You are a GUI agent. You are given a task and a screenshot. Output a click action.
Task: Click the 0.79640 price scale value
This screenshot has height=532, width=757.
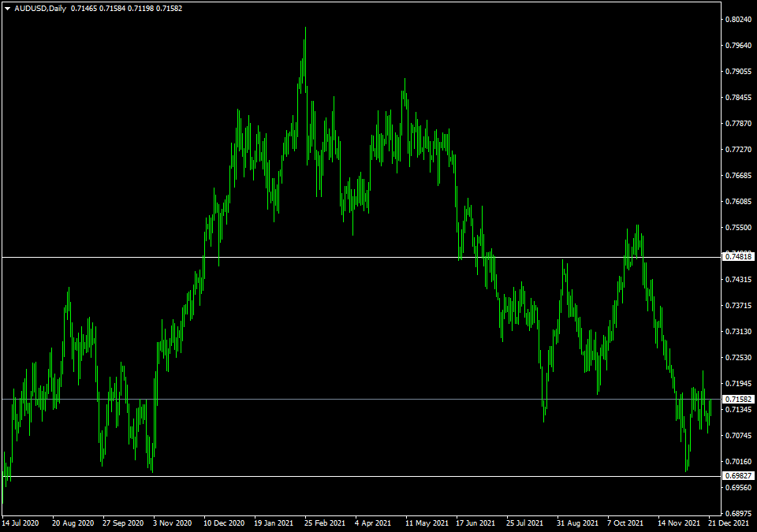click(739, 46)
